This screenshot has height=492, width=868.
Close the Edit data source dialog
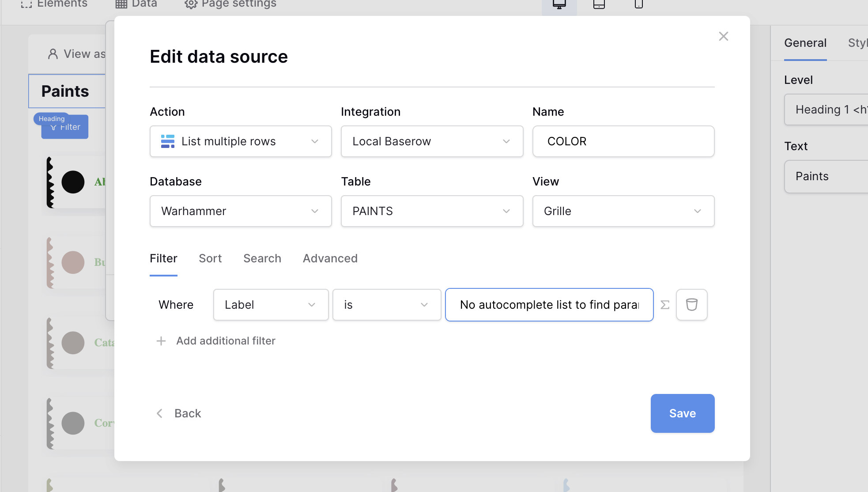723,36
